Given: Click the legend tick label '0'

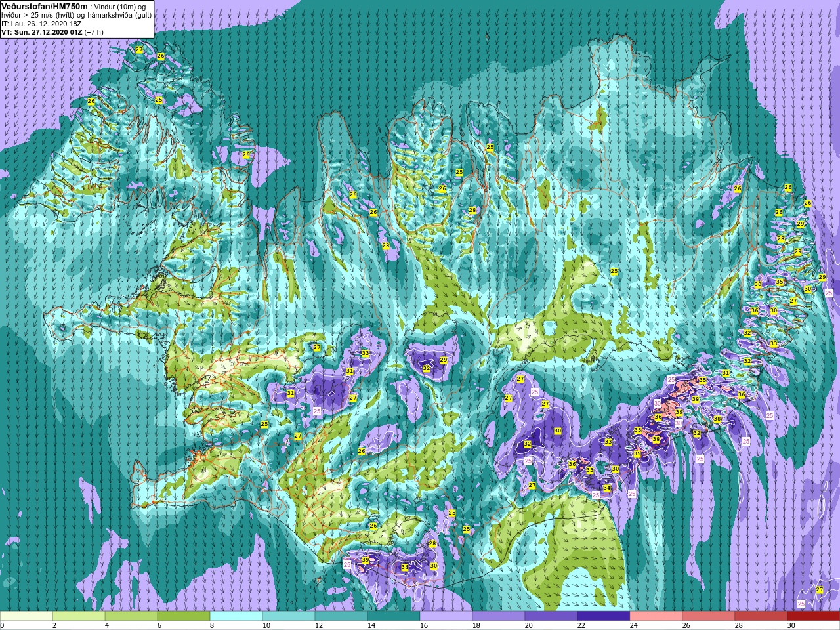Looking at the screenshot, I should pos(3,625).
